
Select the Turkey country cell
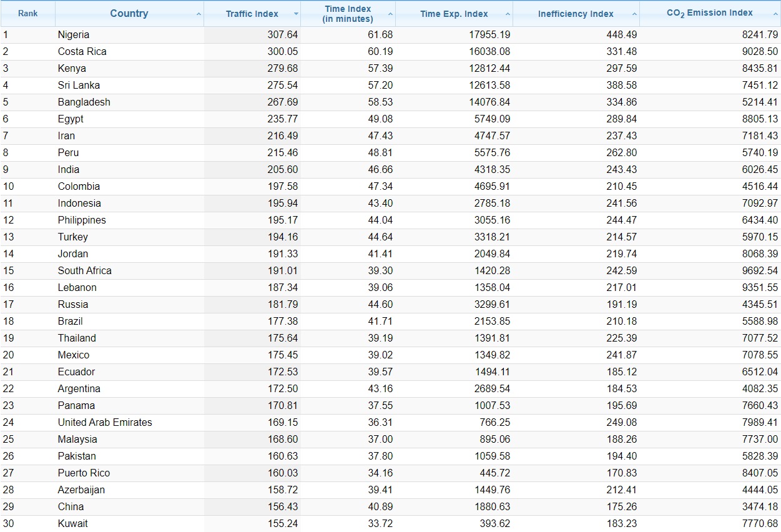pos(129,237)
